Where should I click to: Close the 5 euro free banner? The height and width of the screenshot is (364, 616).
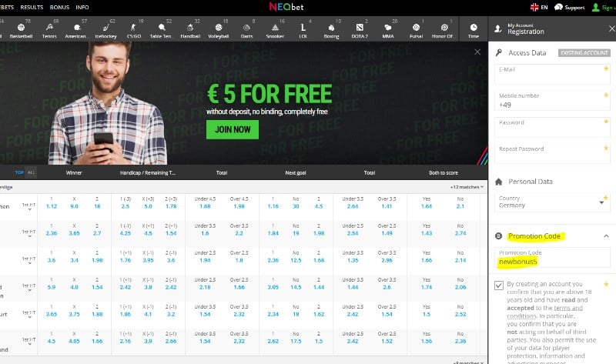(x=477, y=52)
